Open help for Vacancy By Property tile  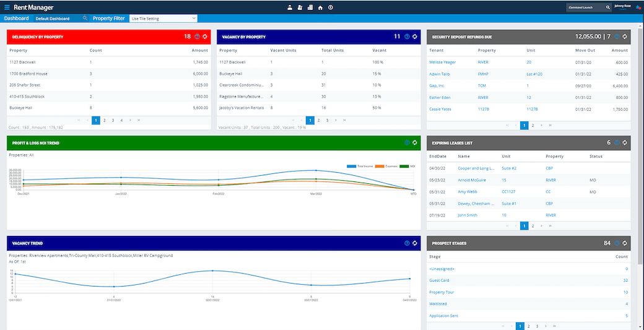(407, 37)
